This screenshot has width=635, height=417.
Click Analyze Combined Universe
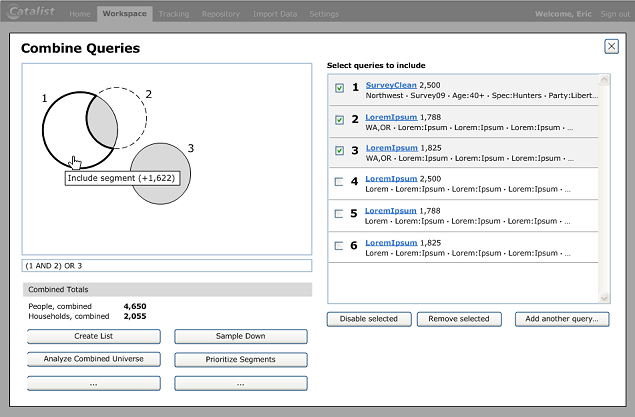pyautogui.click(x=93, y=359)
